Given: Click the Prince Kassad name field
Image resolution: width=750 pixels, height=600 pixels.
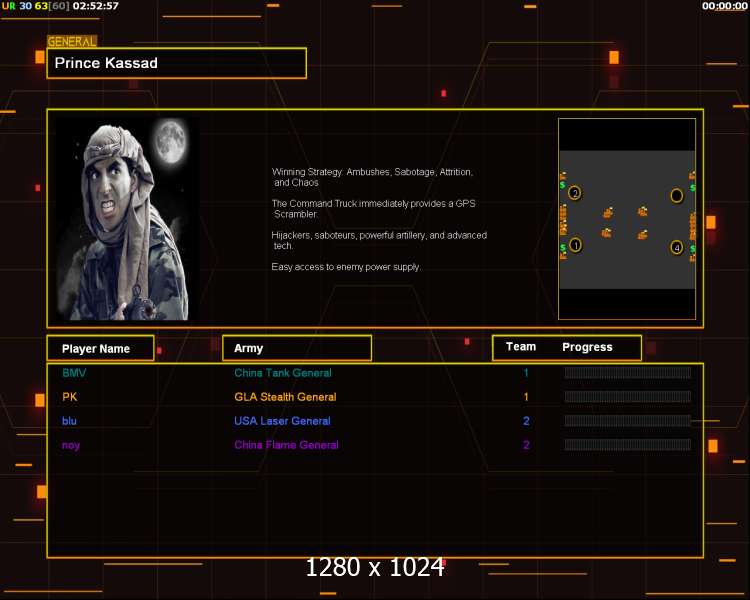Looking at the screenshot, I should point(176,63).
